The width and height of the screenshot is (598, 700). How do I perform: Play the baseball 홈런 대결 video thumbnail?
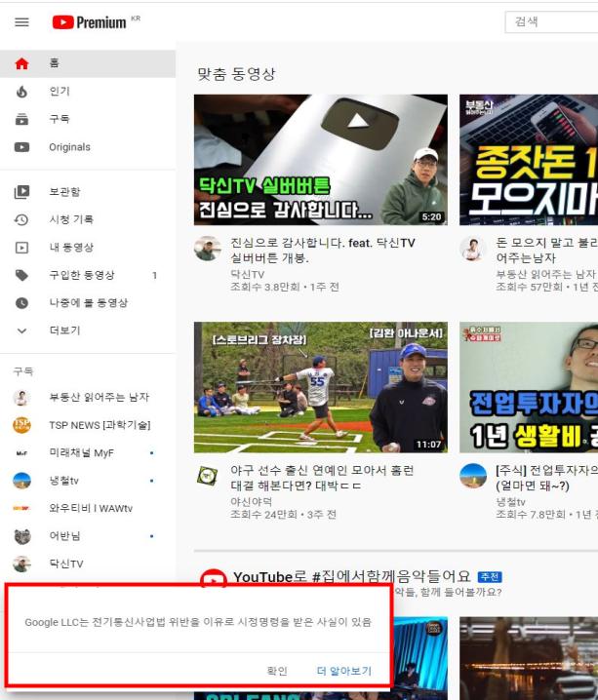[321, 387]
